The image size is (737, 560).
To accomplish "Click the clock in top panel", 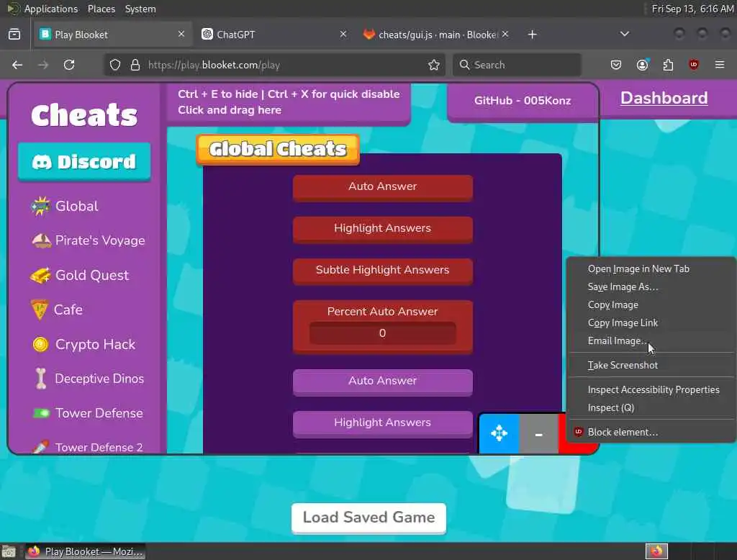I will tap(693, 9).
